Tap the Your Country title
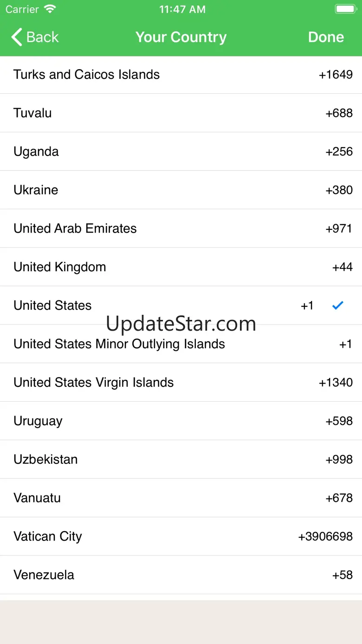The height and width of the screenshot is (644, 362). (181, 37)
